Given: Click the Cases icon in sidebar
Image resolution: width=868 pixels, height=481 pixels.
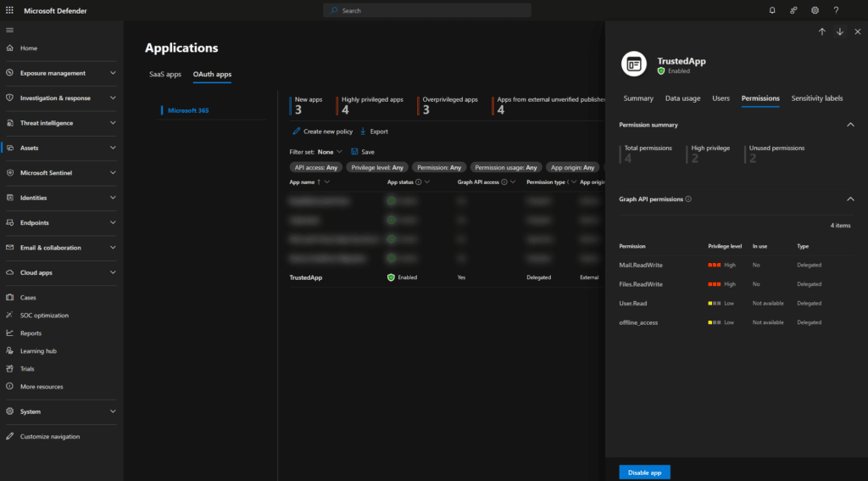Looking at the screenshot, I should (9, 298).
